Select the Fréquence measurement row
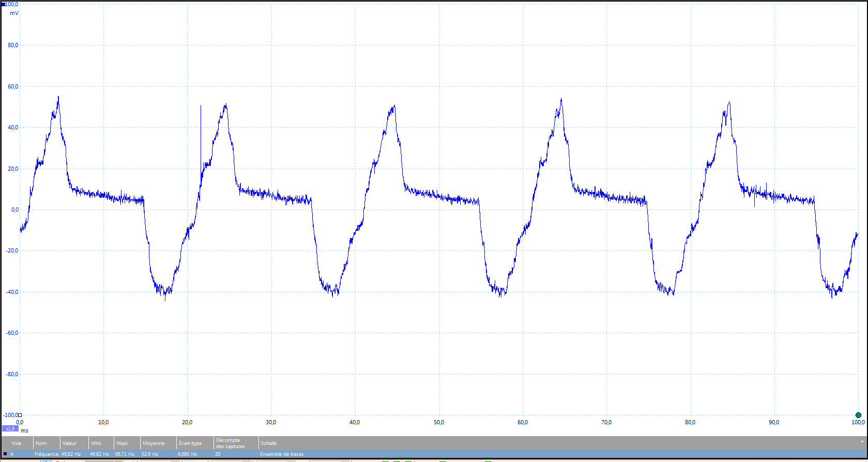 pyautogui.click(x=47, y=454)
